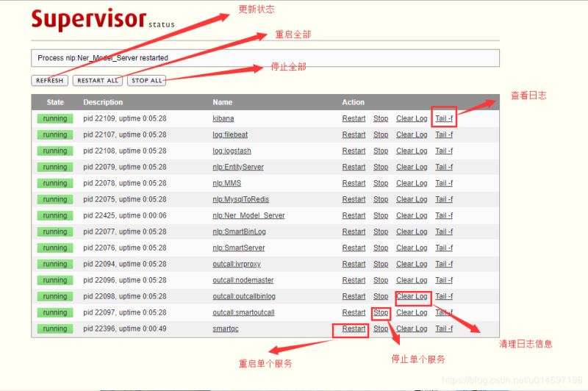Tail -f the nlp:MysqlToRedis log

click(444, 199)
